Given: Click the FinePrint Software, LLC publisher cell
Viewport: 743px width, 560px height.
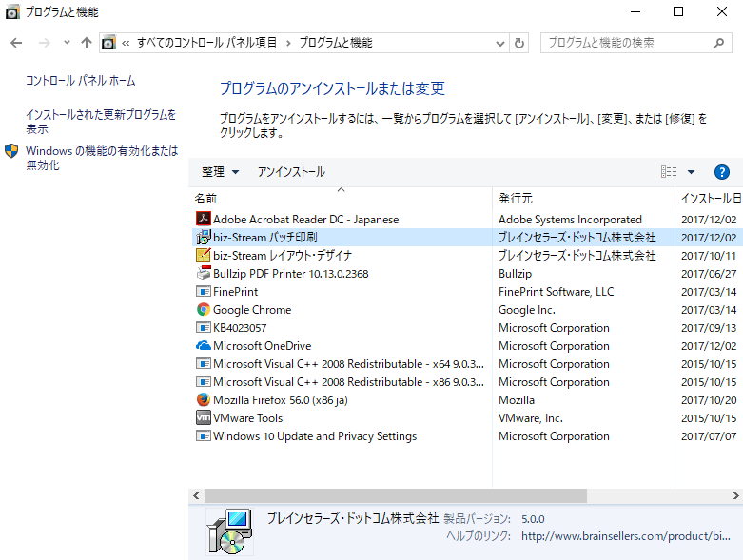Looking at the screenshot, I should pos(556,292).
